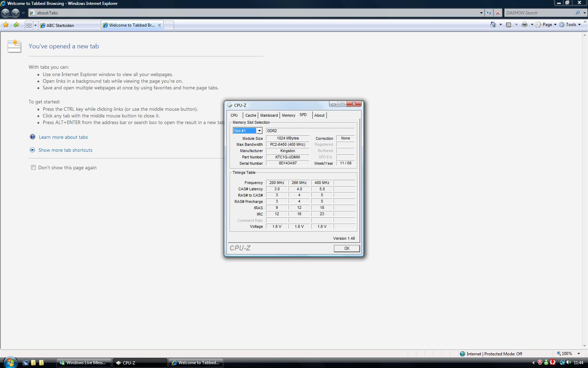Click the Print icon
Image resolution: width=588 pixels, height=368 pixels.
pos(525,25)
